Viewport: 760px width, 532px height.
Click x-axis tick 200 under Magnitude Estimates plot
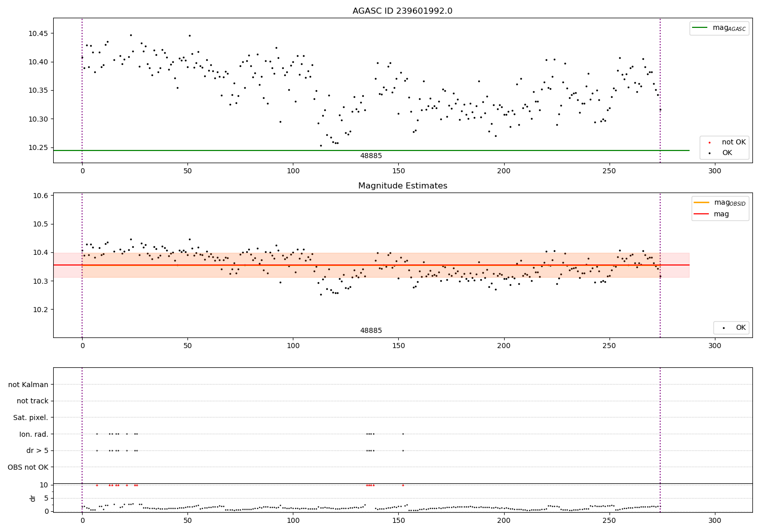tap(504, 346)
